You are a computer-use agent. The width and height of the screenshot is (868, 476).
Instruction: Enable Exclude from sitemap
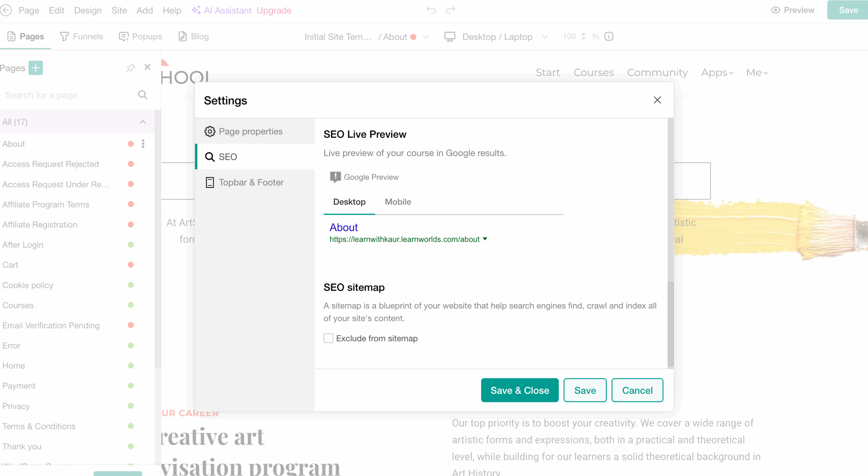[x=328, y=338]
